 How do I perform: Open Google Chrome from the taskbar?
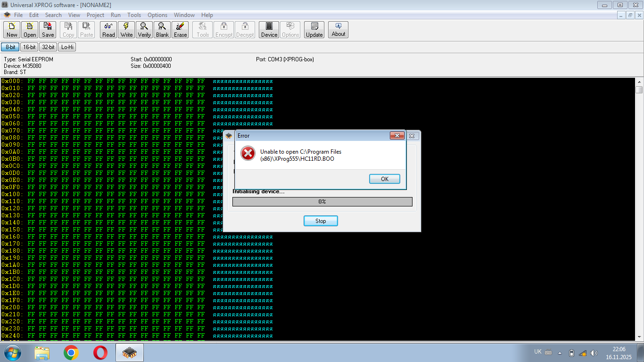[x=71, y=353]
